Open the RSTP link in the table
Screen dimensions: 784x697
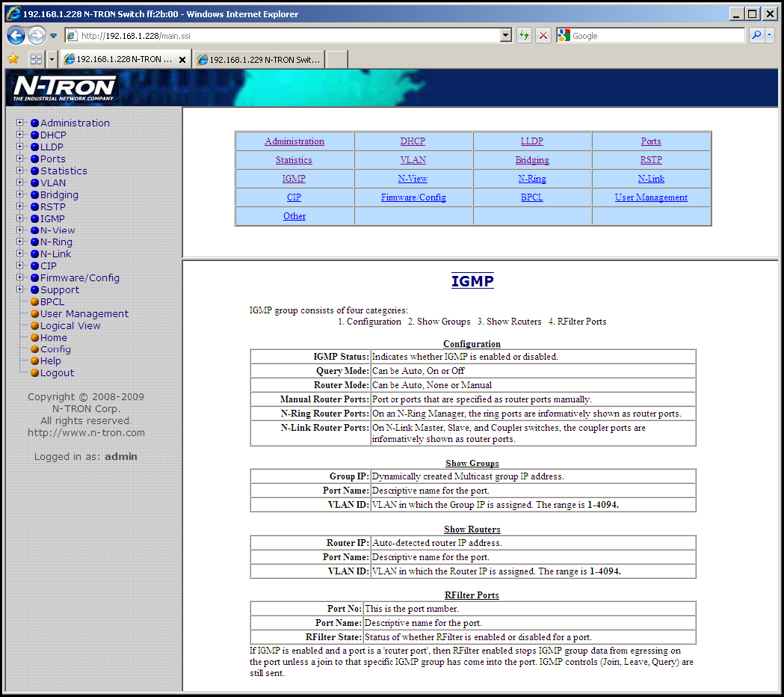pos(651,159)
